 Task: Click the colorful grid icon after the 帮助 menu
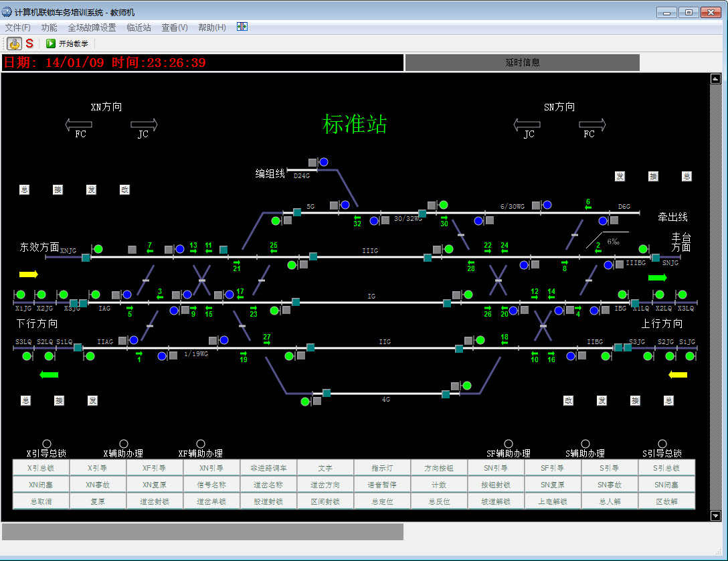[x=242, y=27]
